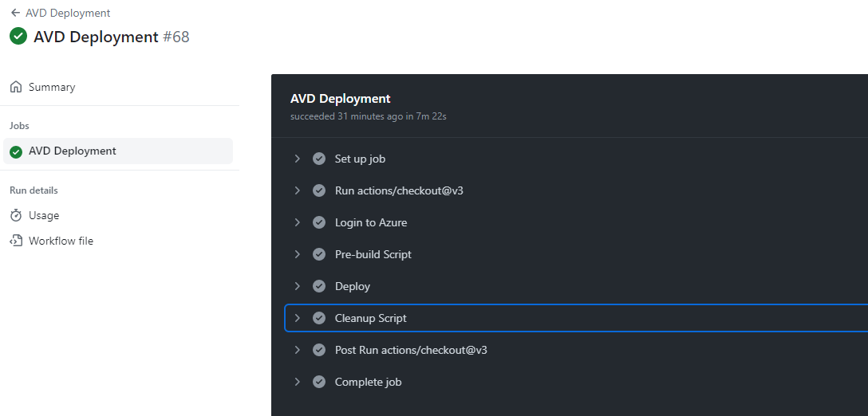868x416 pixels.
Task: Expand the Cleanup Script step chevron
Action: click(298, 318)
